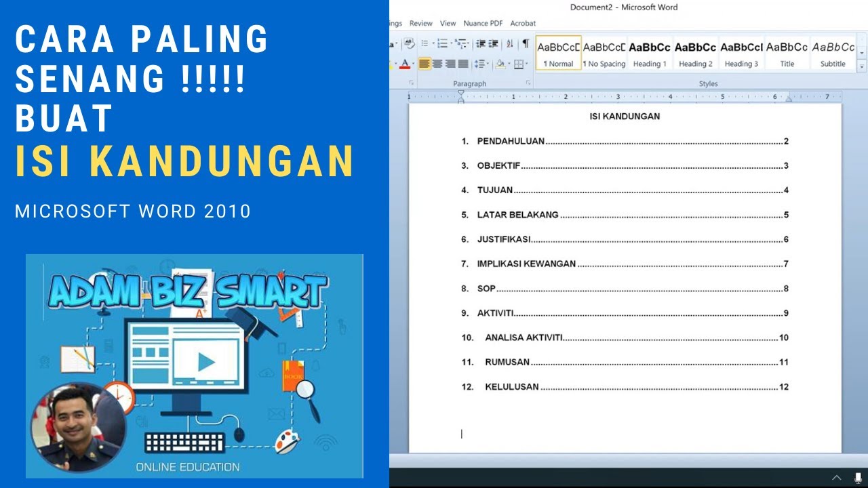Screen dimensions: 868x488
Task: Click the presenter's circular portrait photo
Action: (x=79, y=427)
